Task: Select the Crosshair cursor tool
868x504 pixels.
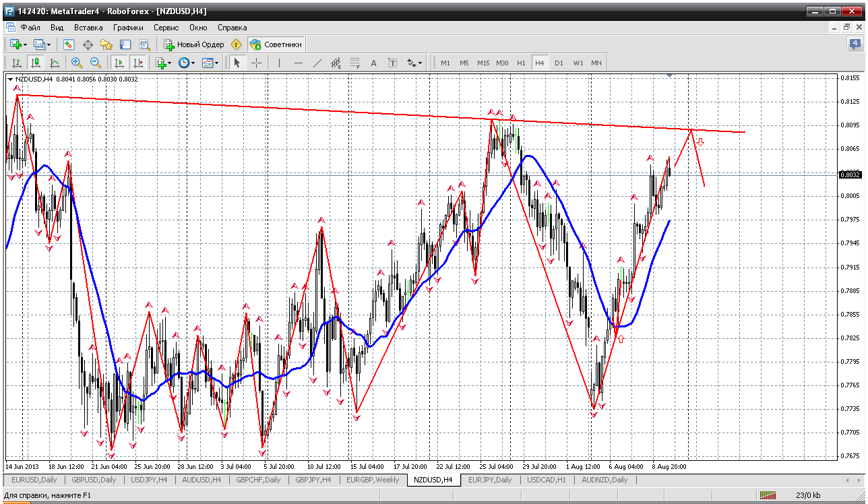Action: pos(257,63)
